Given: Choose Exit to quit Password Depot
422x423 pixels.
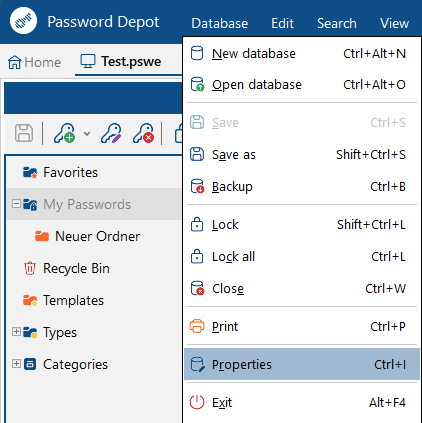Looking at the screenshot, I should coord(301,403).
